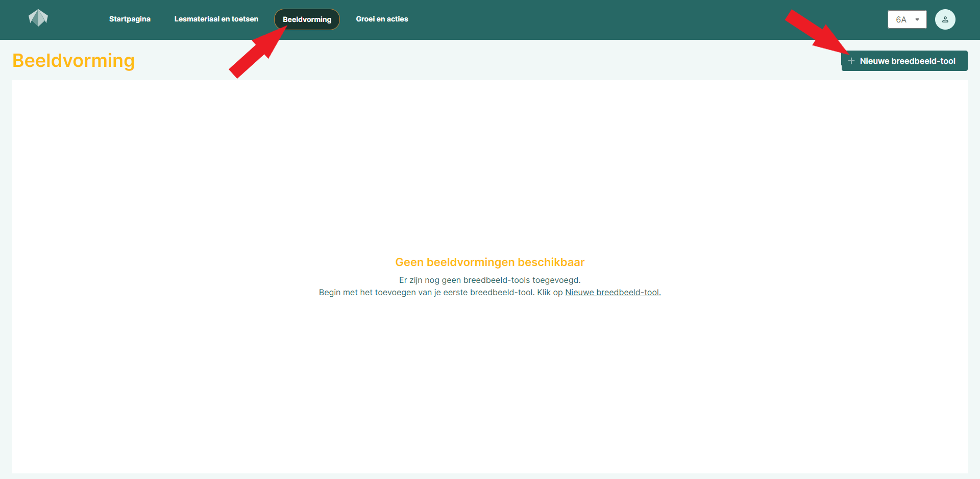Follow the Nieuwe breedbeeld-tool link in the message

[x=612, y=292]
